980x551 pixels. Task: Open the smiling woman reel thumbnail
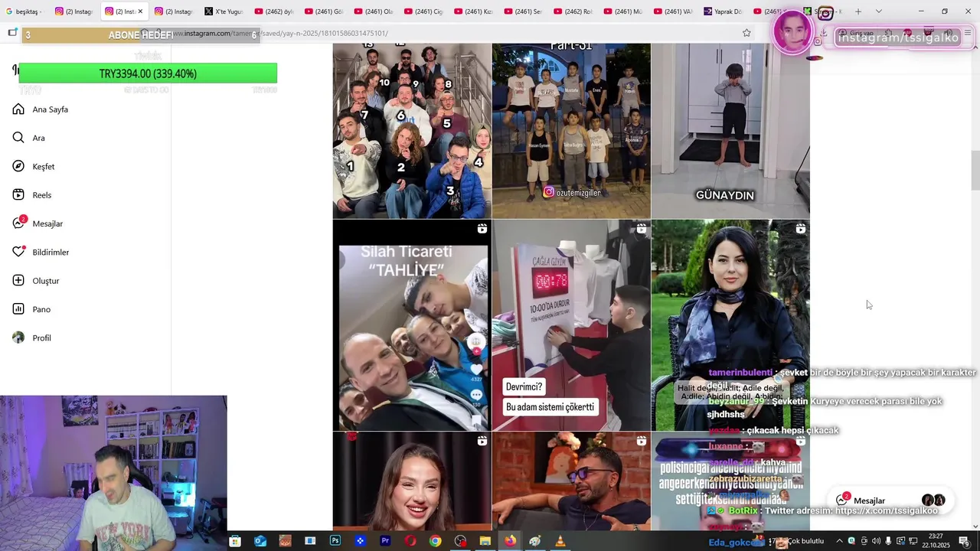point(412,481)
